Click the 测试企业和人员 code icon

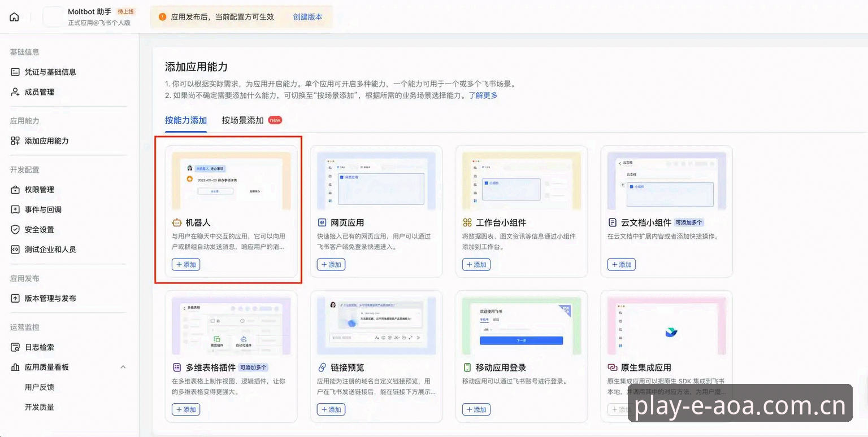(15, 250)
